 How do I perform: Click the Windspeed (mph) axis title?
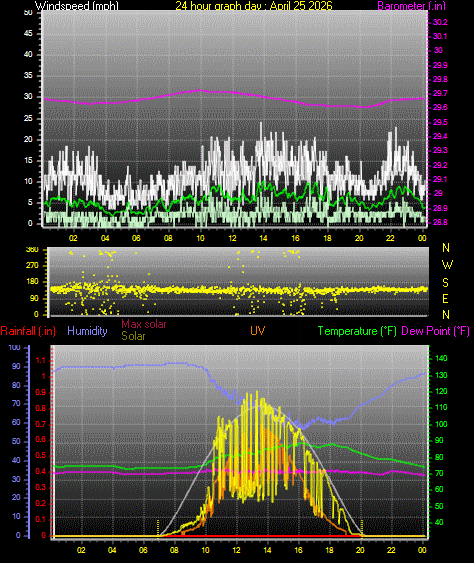[76, 6]
